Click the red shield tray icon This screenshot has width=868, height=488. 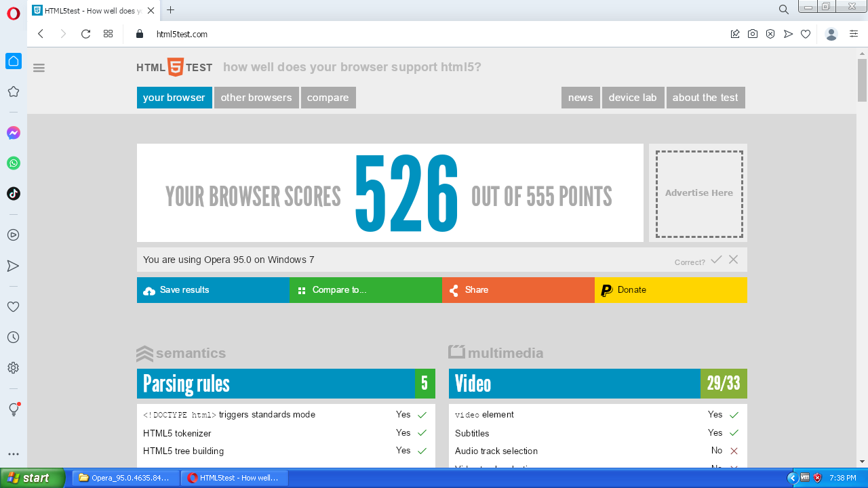point(817,478)
